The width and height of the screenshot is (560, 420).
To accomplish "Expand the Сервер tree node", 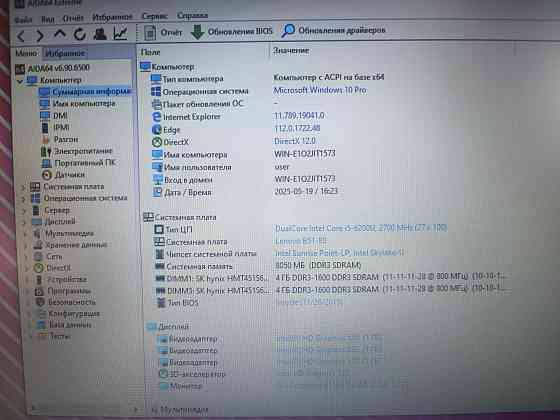I will (24, 211).
